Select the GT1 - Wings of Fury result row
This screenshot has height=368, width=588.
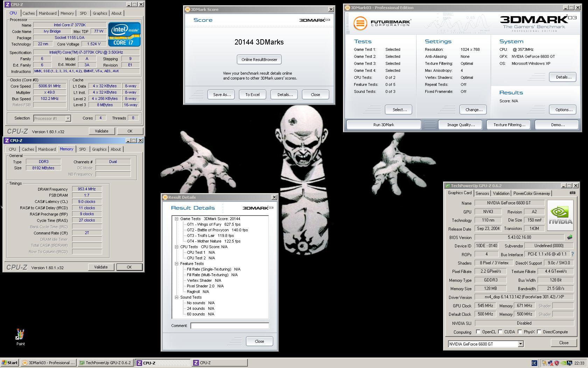pyautogui.click(x=213, y=224)
